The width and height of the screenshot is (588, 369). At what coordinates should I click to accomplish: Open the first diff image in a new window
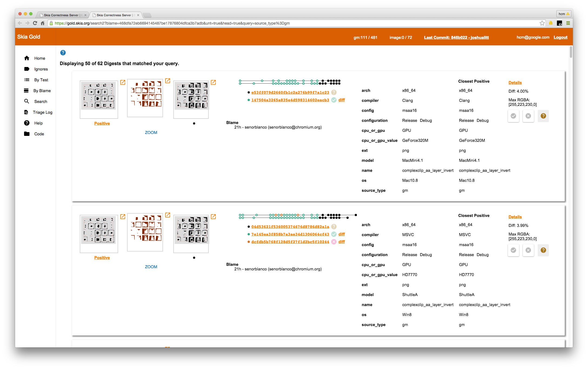point(168,81)
